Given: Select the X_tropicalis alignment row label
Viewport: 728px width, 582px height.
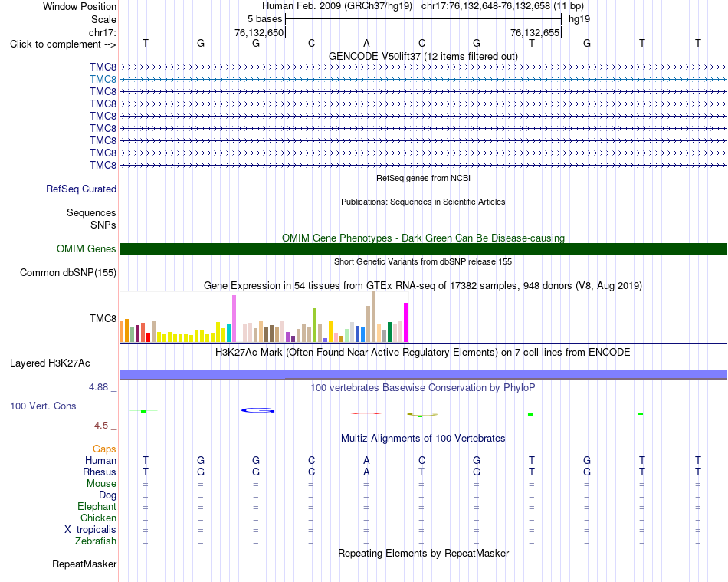Looking at the screenshot, I should click(90, 530).
